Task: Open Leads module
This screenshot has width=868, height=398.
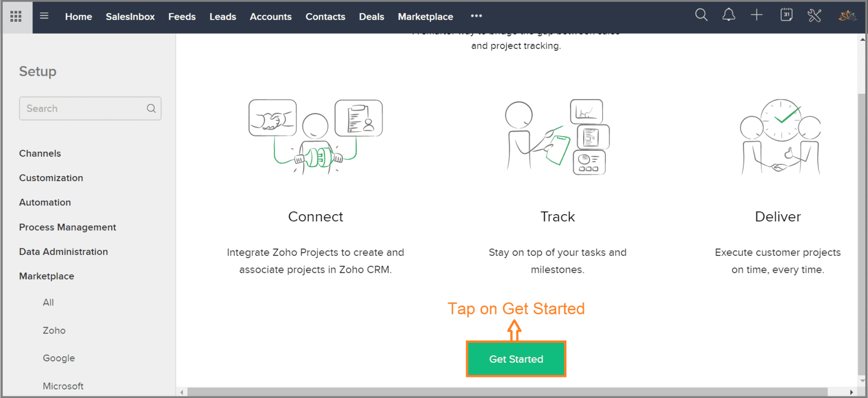Action: click(x=223, y=17)
